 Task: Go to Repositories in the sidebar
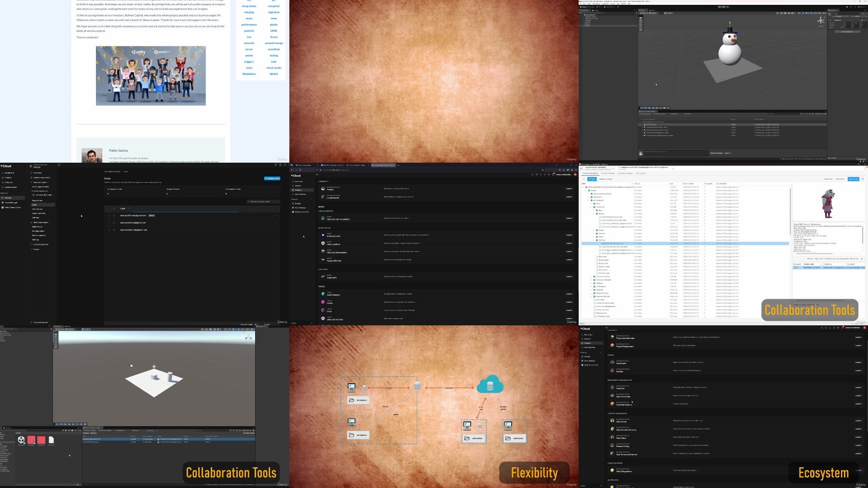[37, 200]
